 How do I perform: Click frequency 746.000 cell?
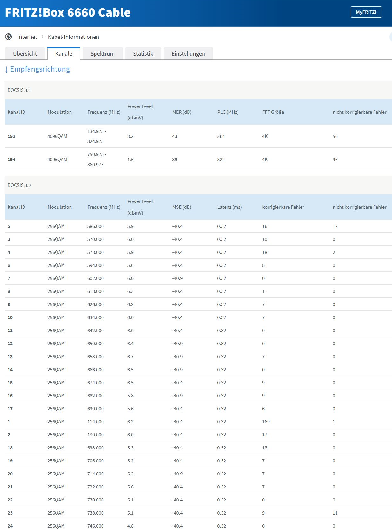[96, 526]
